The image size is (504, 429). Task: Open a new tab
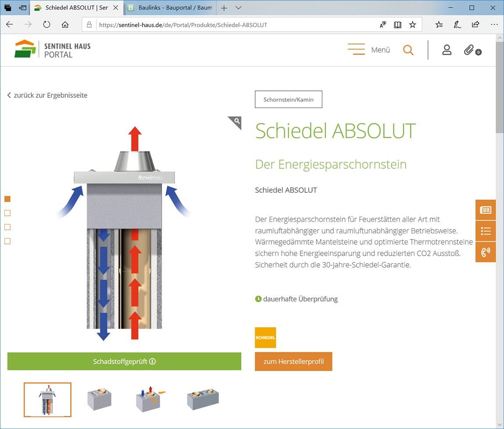(x=224, y=8)
